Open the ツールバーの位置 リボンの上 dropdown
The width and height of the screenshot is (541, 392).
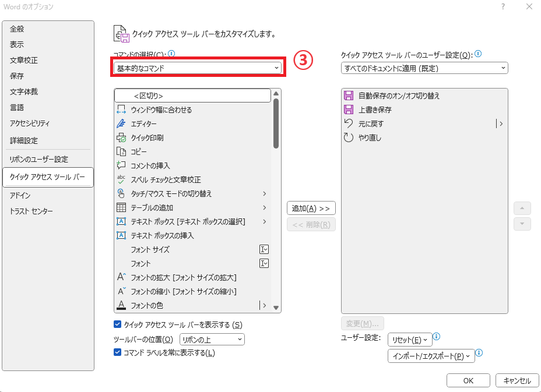click(x=212, y=340)
